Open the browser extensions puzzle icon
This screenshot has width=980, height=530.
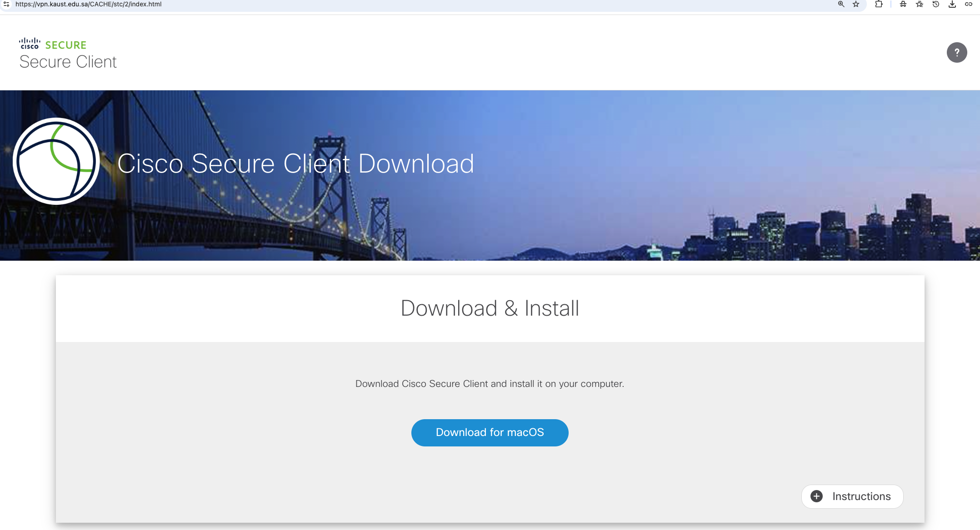(x=879, y=4)
